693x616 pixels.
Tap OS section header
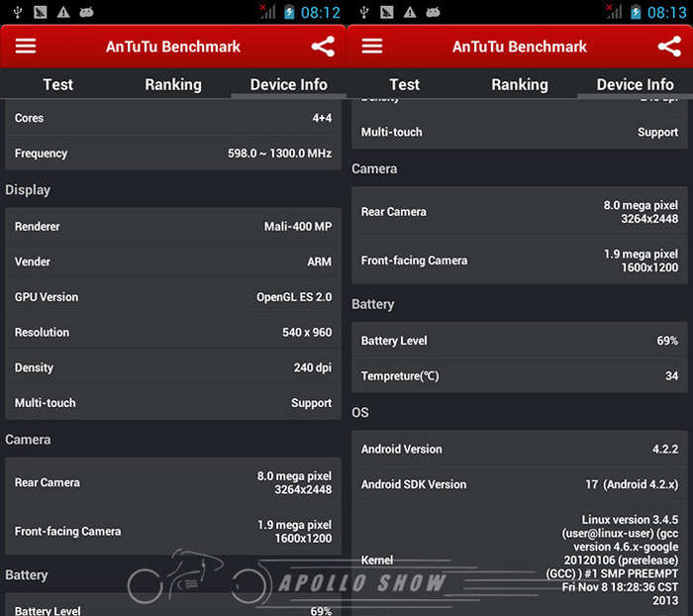pyautogui.click(x=360, y=412)
